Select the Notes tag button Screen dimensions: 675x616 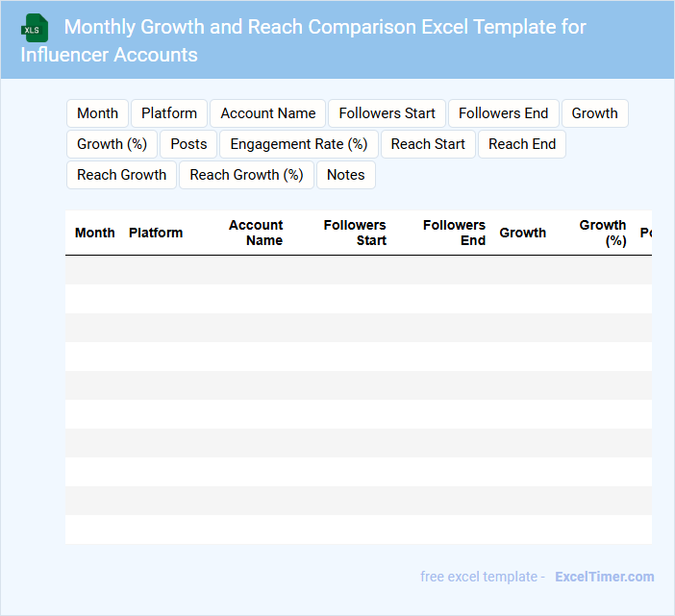point(346,175)
